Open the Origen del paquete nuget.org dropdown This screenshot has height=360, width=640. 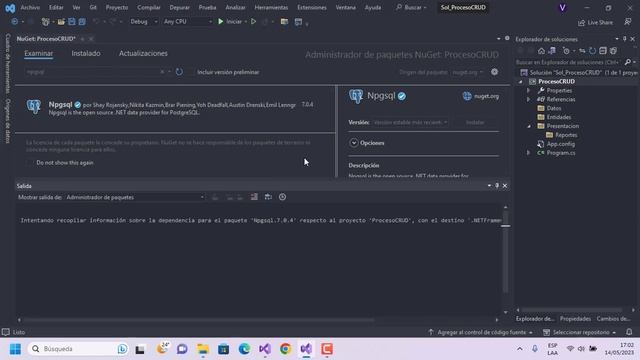click(467, 72)
